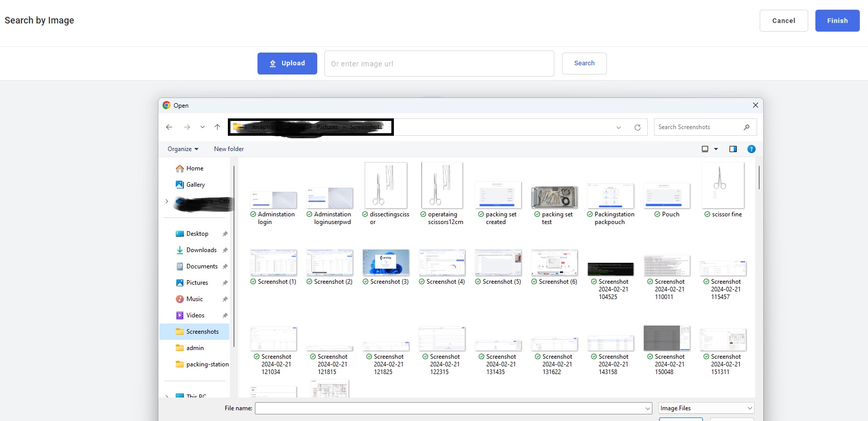
Task: Open the File name dropdown arrow
Action: 648,408
